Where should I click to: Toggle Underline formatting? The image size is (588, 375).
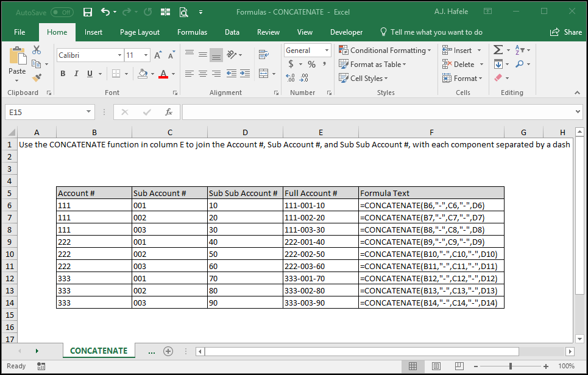coord(90,74)
